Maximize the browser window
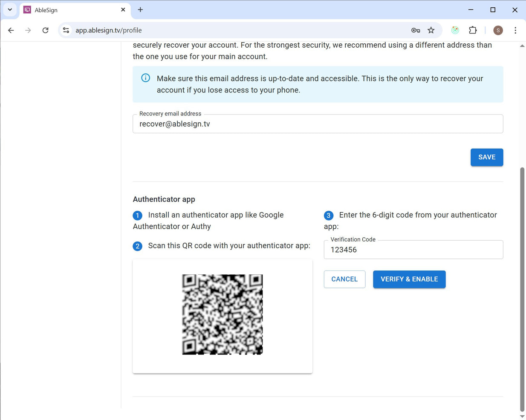526x420 pixels. [x=493, y=9]
